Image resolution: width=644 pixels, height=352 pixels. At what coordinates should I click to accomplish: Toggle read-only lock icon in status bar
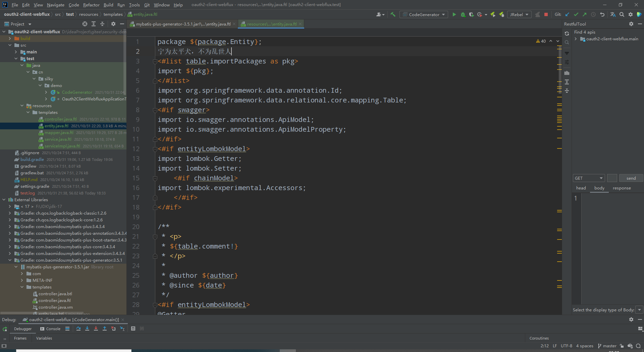(x=622, y=346)
